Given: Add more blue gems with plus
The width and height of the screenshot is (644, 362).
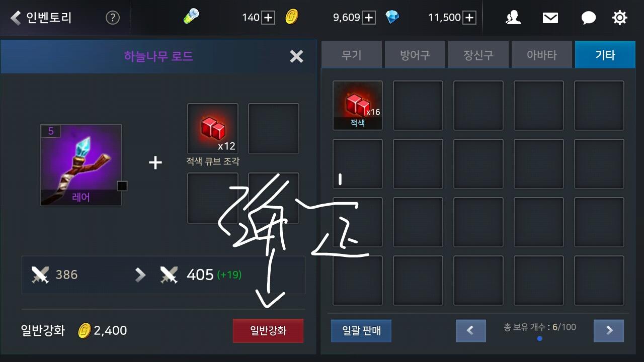Looking at the screenshot, I should [469, 18].
